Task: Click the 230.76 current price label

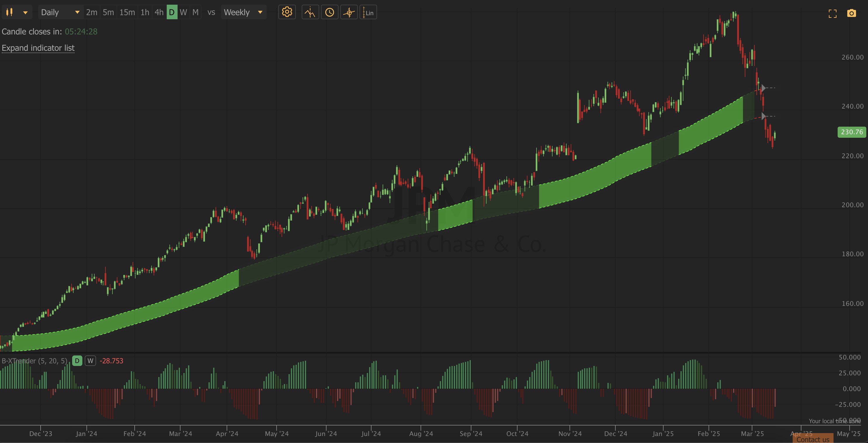Action: [x=851, y=132]
